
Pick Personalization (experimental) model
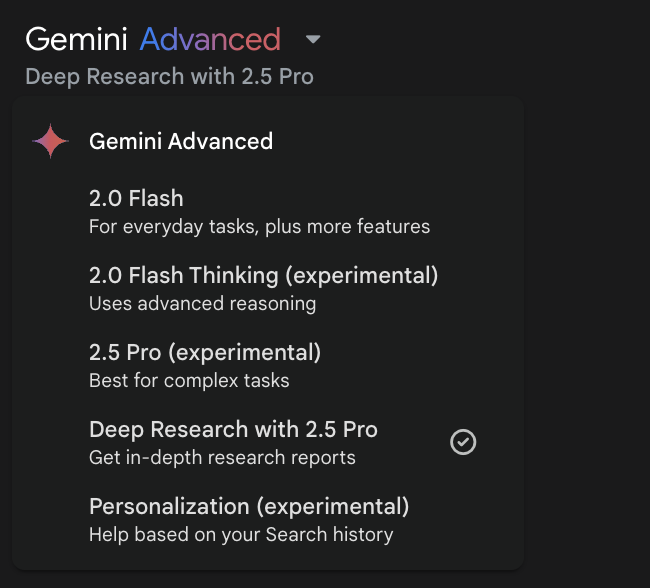click(x=268, y=520)
